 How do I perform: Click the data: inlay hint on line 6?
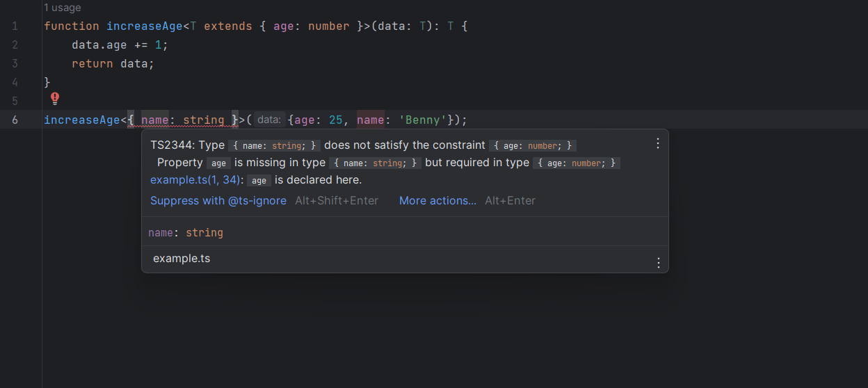[269, 120]
